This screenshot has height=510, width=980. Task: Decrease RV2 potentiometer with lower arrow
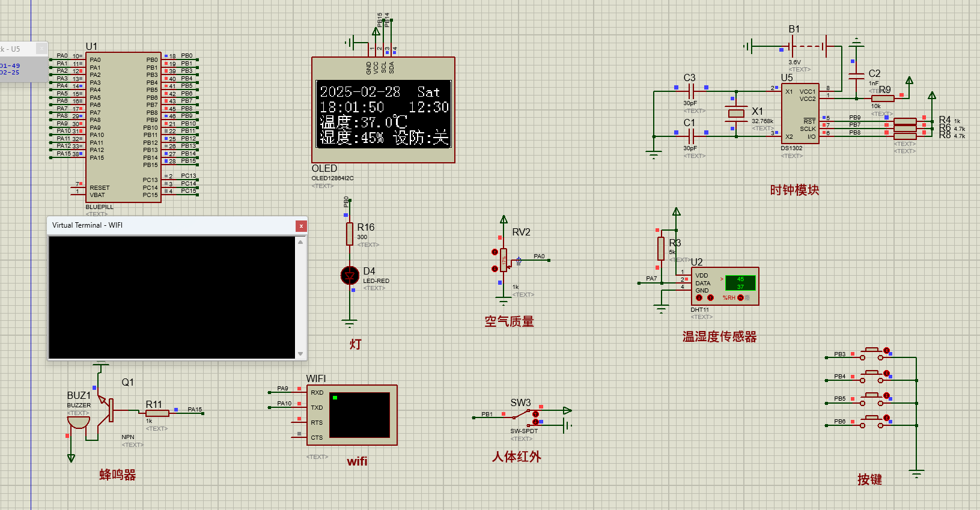(495, 269)
